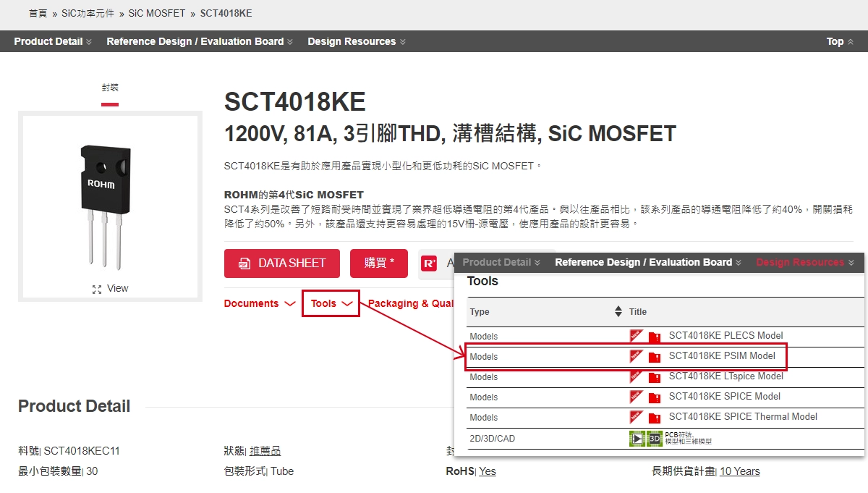
Task: Click the Packaging & Quality link
Action: (411, 303)
